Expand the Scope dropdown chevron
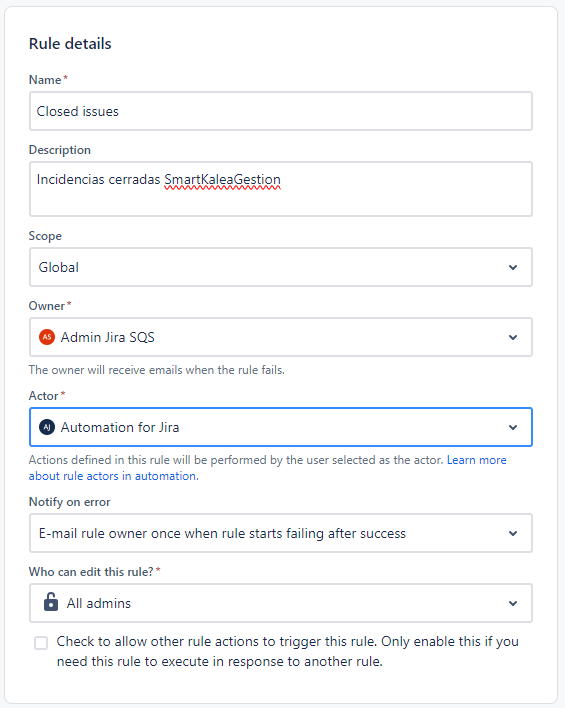 [x=513, y=267]
